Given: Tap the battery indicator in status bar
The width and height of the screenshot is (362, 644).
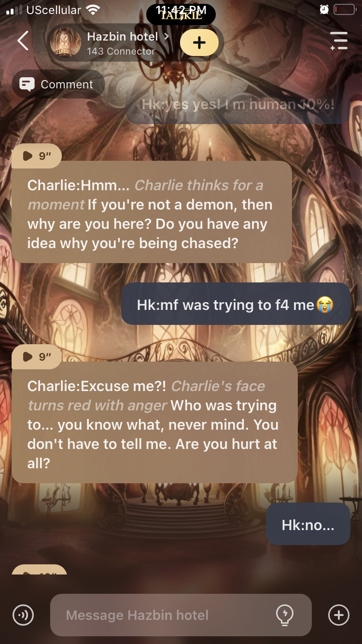Looking at the screenshot, I should (344, 10).
